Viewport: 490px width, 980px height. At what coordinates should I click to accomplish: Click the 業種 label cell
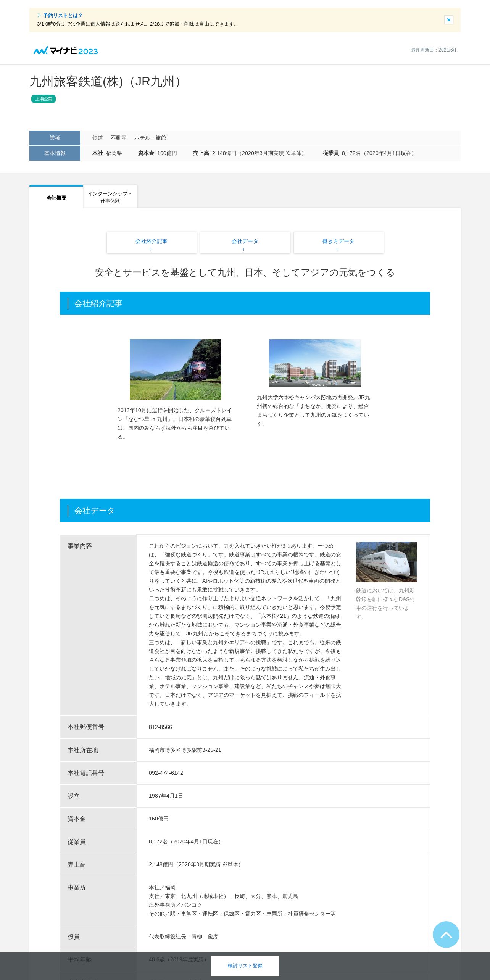pos(55,138)
